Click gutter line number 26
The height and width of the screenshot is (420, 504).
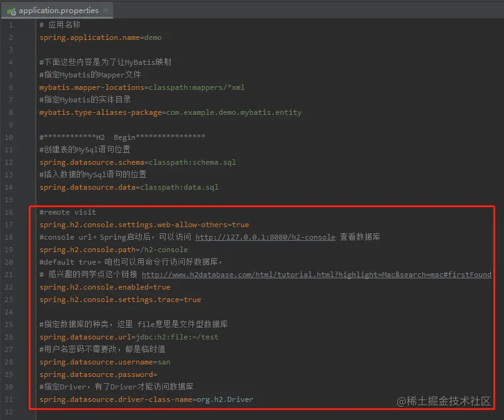click(x=9, y=337)
